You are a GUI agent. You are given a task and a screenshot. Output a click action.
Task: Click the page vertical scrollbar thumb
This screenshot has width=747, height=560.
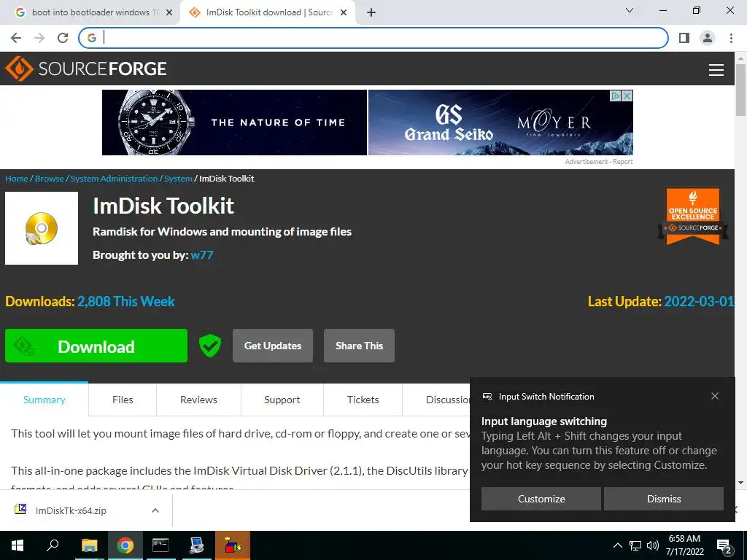[740, 90]
